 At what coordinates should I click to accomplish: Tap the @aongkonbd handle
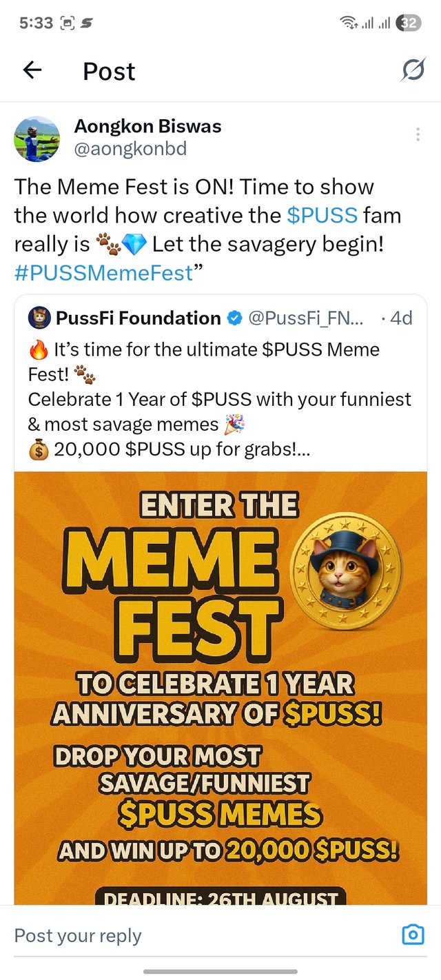[x=130, y=149]
